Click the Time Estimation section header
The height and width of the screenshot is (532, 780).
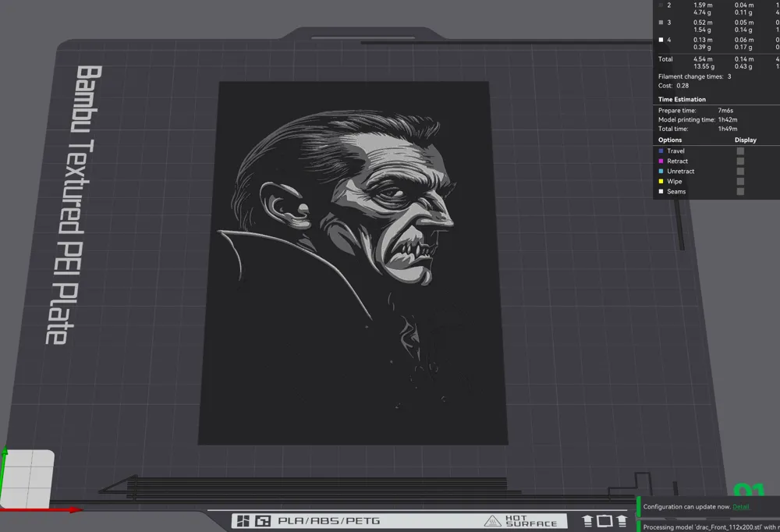pyautogui.click(x=682, y=100)
